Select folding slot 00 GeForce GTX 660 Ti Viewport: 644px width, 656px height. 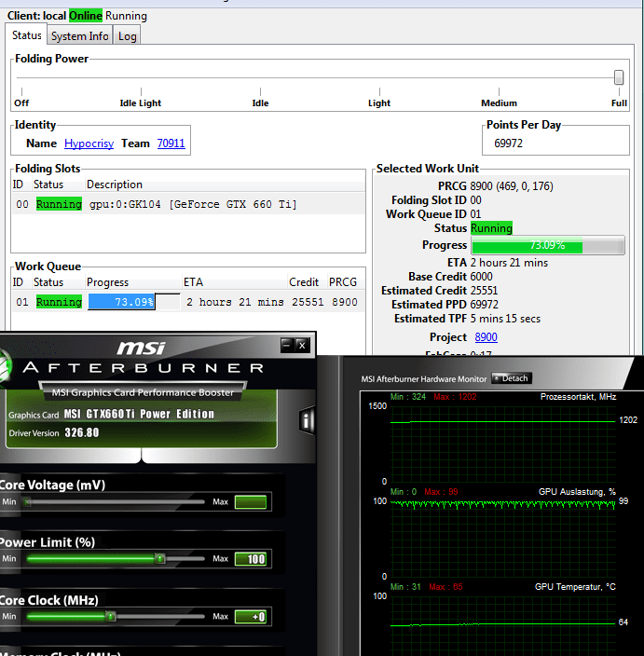[x=188, y=204]
